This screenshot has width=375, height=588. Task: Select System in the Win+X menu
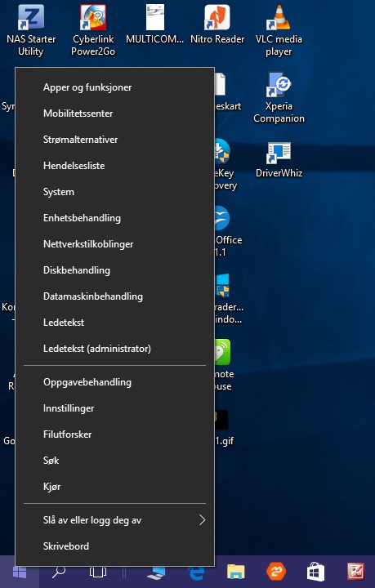(x=114, y=192)
